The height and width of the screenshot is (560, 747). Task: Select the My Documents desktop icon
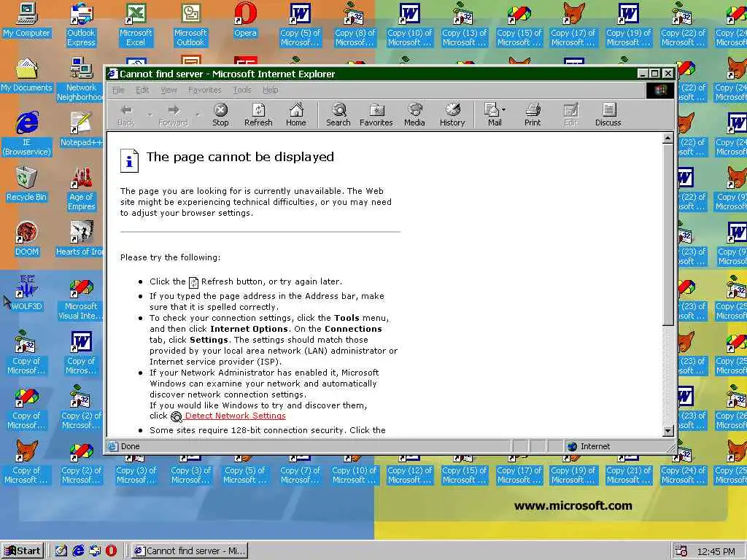27,75
